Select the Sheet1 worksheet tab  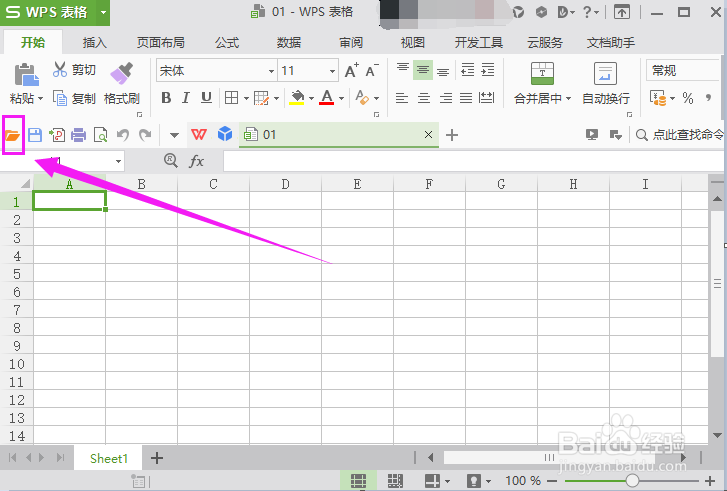pyautogui.click(x=108, y=459)
